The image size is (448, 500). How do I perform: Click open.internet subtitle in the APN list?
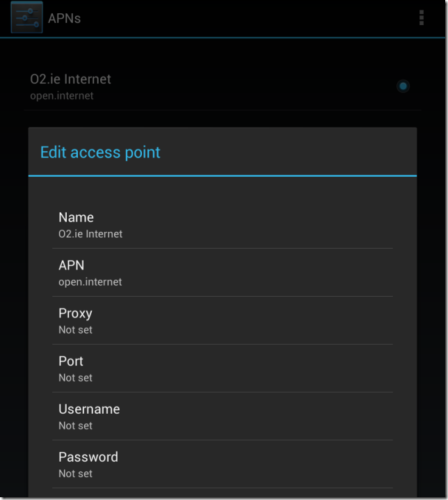61,96
